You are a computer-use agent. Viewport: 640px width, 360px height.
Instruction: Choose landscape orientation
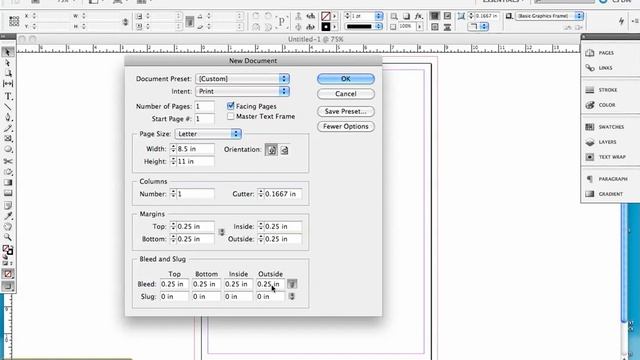click(284, 150)
